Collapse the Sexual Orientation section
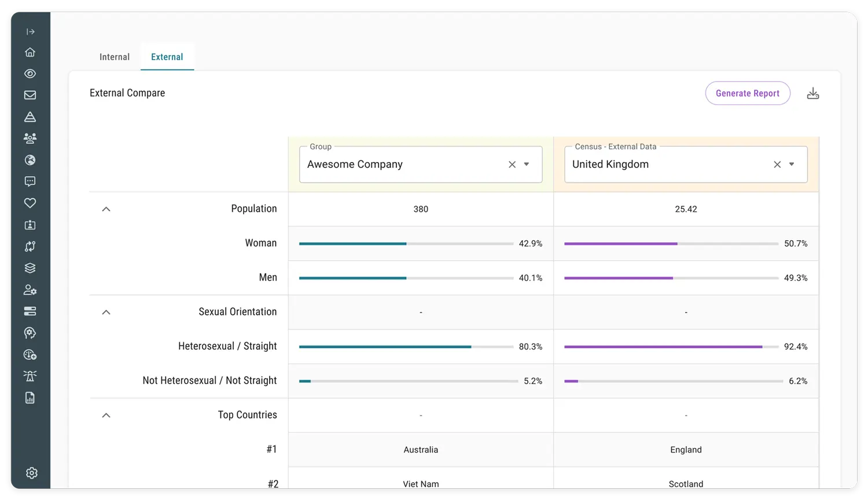The image size is (868, 500). coord(106,312)
